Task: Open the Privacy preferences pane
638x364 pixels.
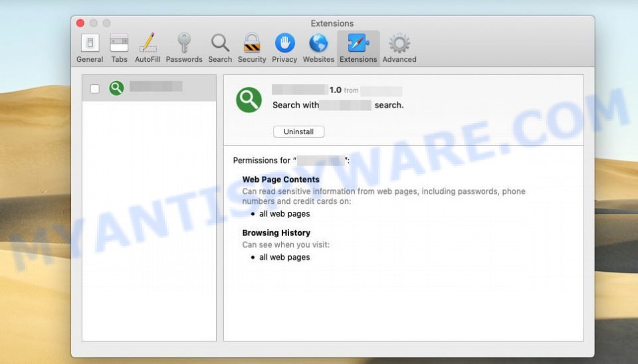Action: coord(284,48)
